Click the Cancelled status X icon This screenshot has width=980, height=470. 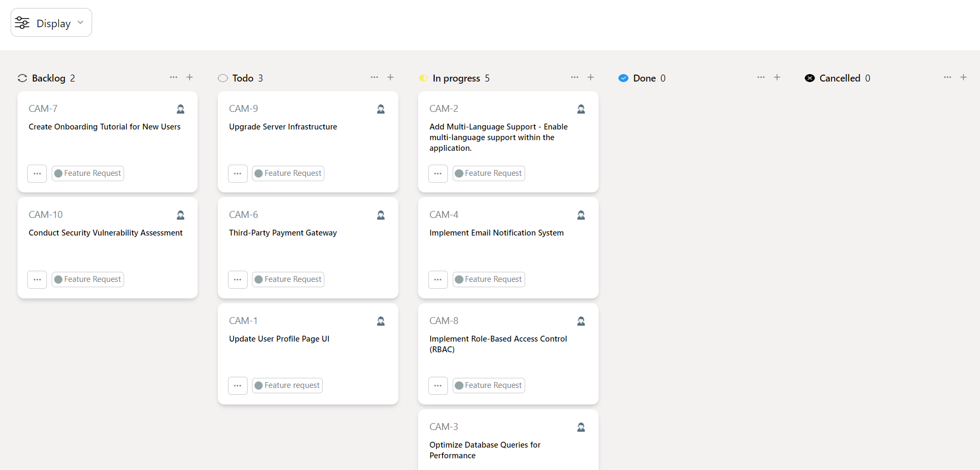(810, 78)
